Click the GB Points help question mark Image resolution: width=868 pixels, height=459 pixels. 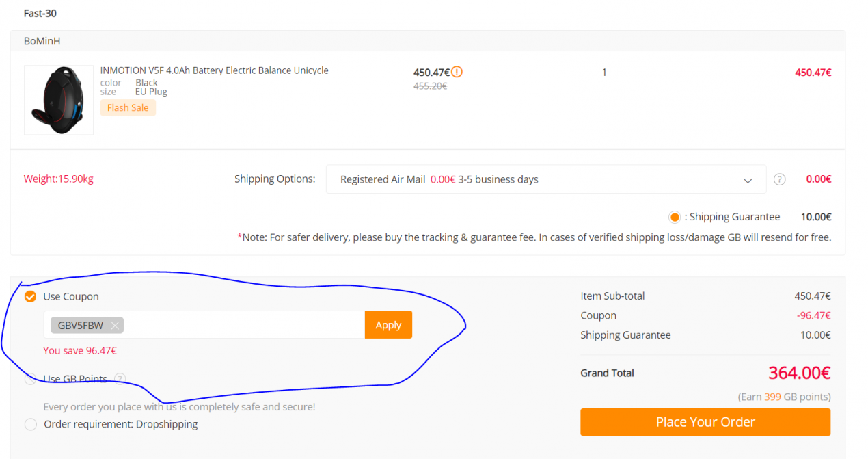click(120, 379)
